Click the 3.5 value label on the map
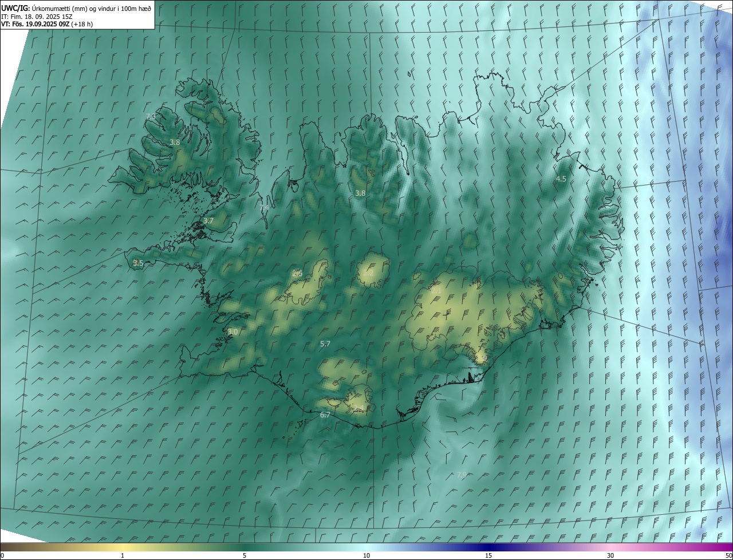Screen dimensions: 733x560 tap(138, 263)
